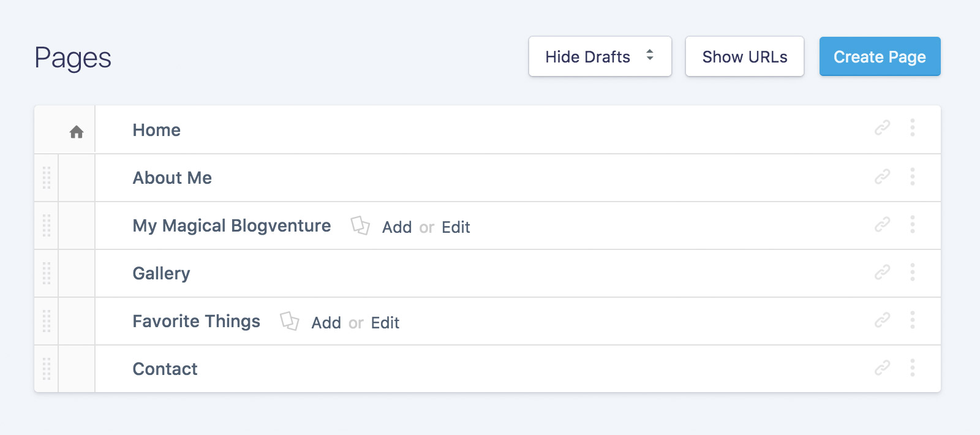Click Add next to My Magical Blogventure

pyautogui.click(x=397, y=227)
